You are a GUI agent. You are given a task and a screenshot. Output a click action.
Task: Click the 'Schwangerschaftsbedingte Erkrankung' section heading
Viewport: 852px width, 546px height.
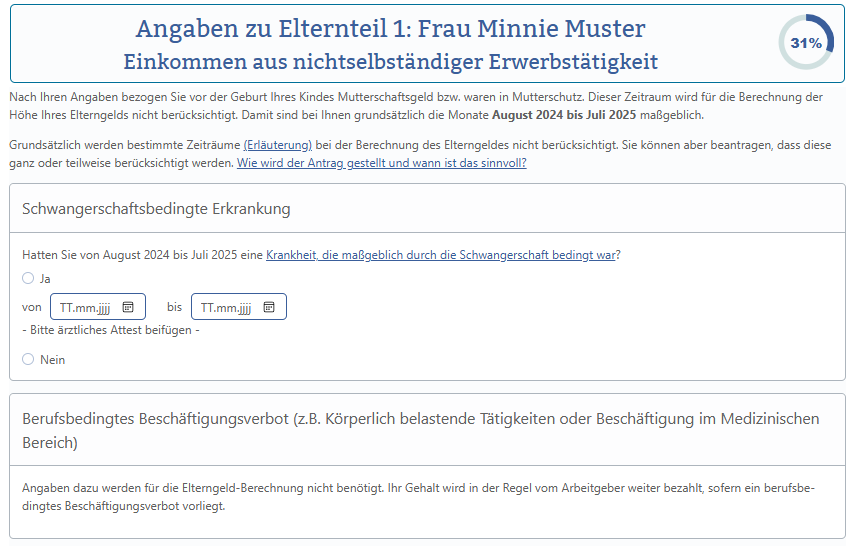(156, 209)
